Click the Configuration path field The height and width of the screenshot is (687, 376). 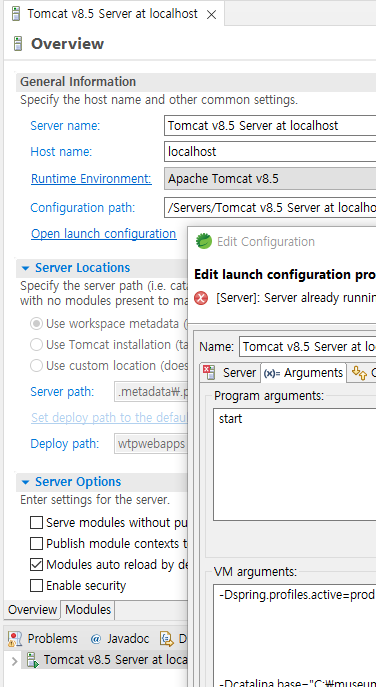(270, 208)
